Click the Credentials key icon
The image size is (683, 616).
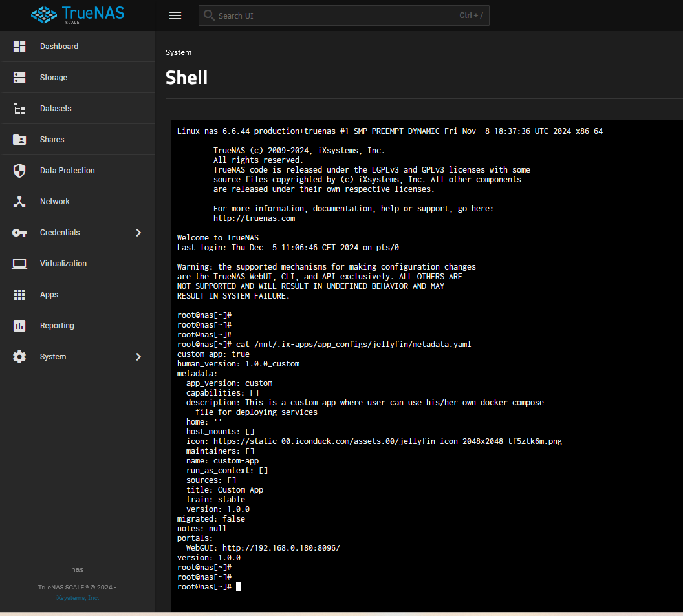(x=19, y=233)
